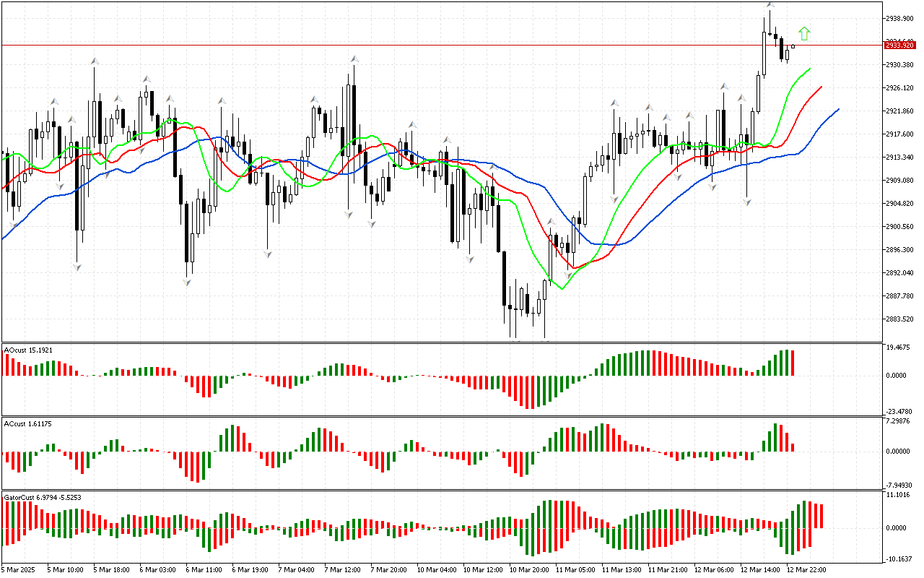Click the 7 Mar 04:00 time label

tap(297, 570)
